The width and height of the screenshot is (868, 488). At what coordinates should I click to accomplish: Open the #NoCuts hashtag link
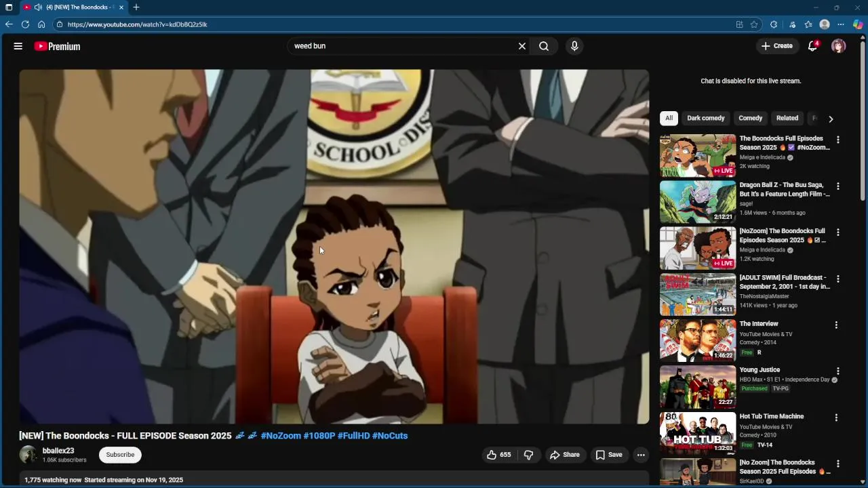point(390,436)
